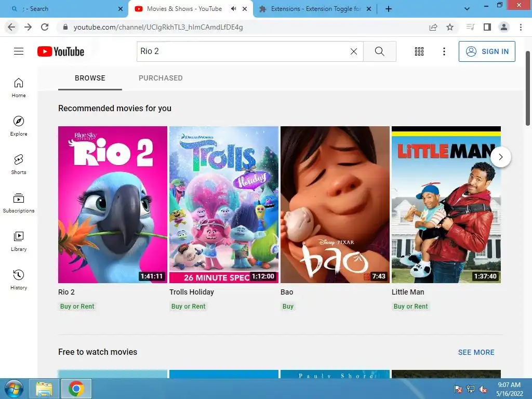Clear the search box with X

(x=353, y=51)
